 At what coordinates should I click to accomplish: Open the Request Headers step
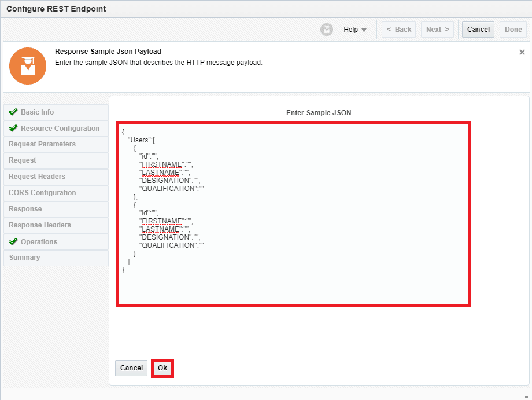pyautogui.click(x=37, y=177)
